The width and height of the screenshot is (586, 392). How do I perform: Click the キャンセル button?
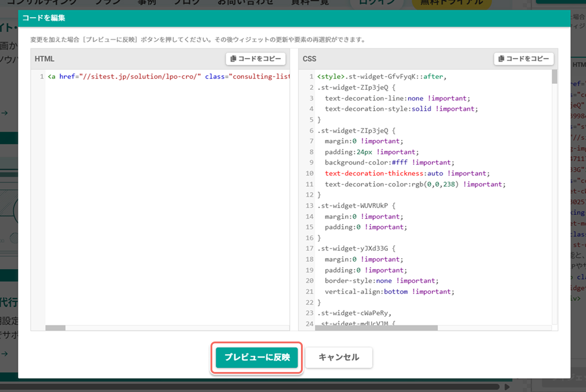pos(339,357)
